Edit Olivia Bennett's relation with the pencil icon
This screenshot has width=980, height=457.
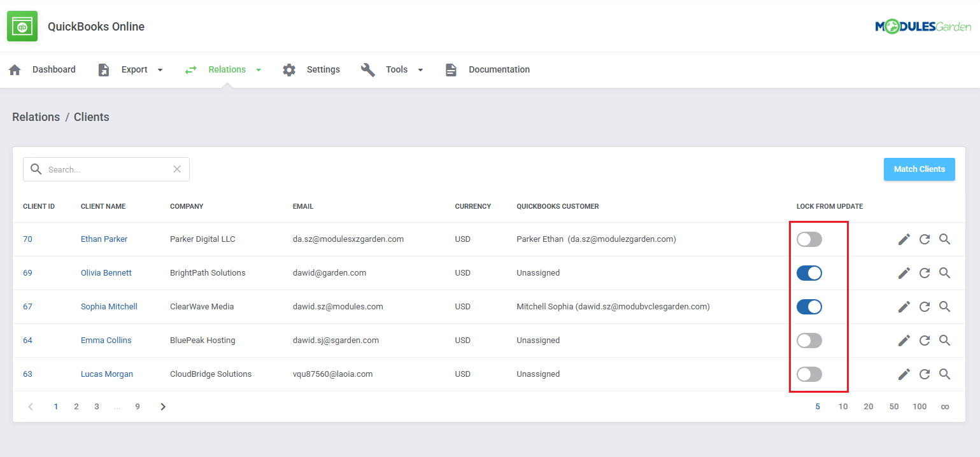click(x=904, y=273)
